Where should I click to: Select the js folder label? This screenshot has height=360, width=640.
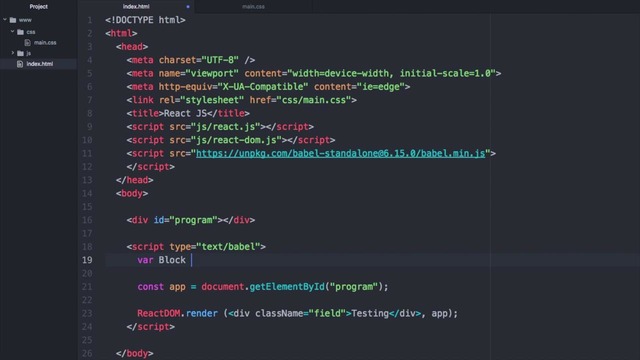(29, 53)
